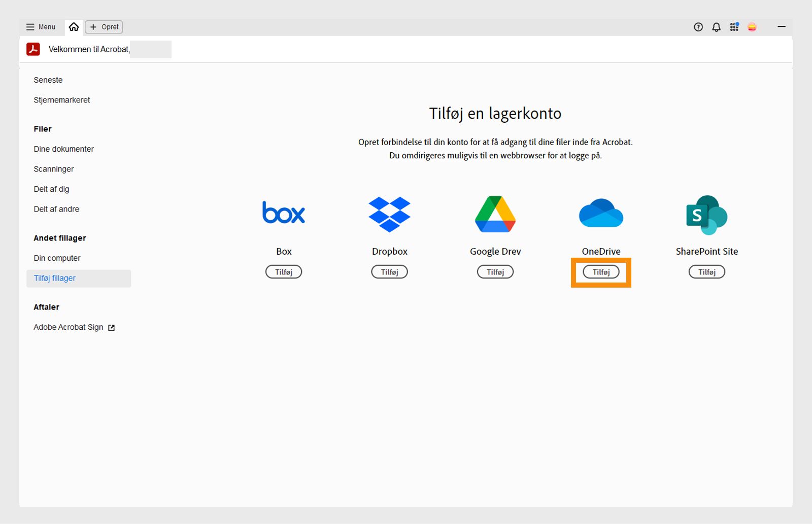
Task: Click the Dropbox logo
Action: tap(389, 214)
